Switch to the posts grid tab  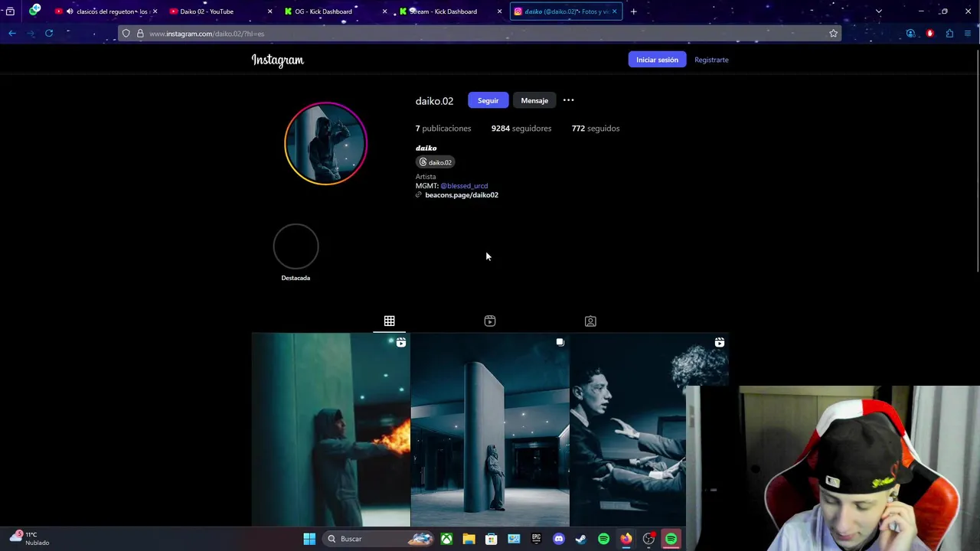[389, 321]
